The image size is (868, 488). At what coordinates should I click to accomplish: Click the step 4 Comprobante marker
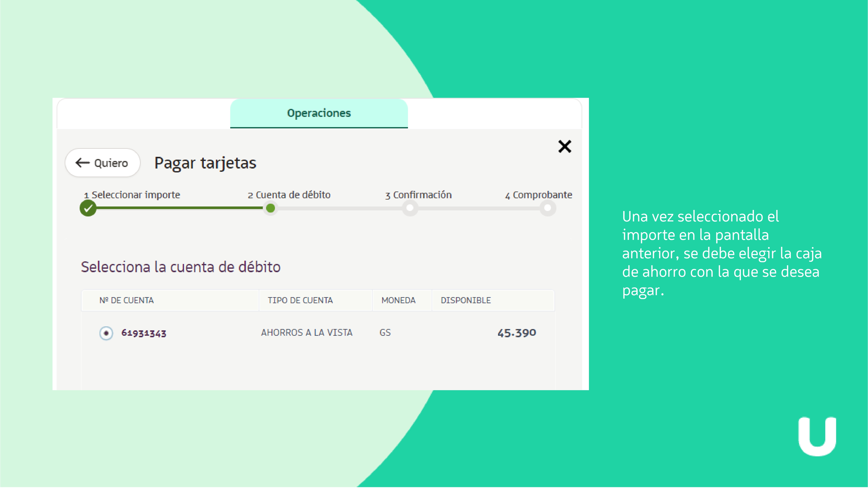(547, 208)
